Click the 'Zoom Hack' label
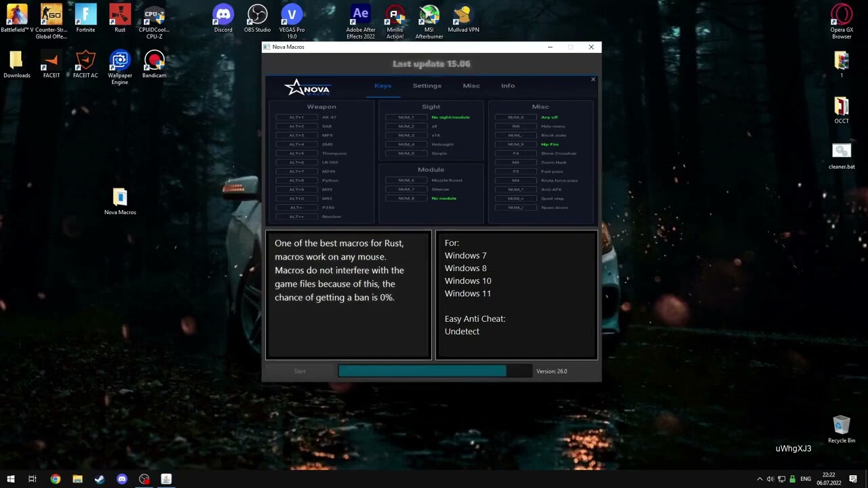868x488 pixels. pos(553,163)
